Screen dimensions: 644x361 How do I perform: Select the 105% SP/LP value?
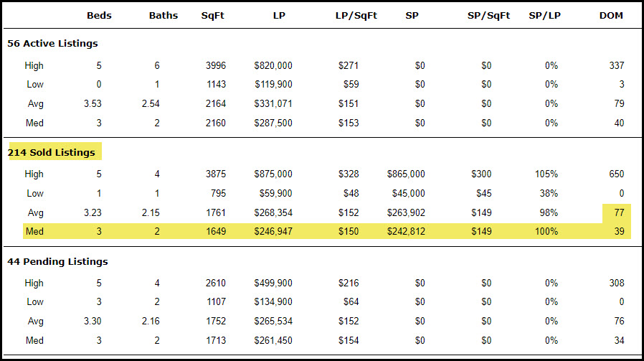coord(546,174)
